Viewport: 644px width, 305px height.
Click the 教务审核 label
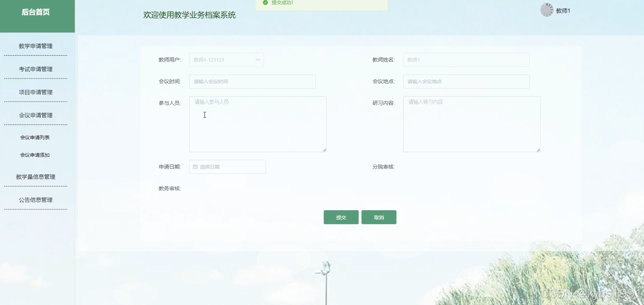pyautogui.click(x=170, y=189)
